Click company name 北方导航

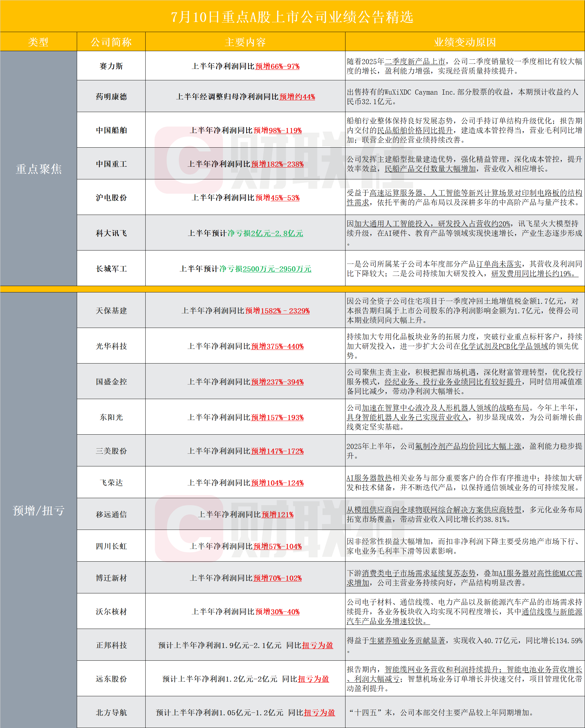coord(111,712)
